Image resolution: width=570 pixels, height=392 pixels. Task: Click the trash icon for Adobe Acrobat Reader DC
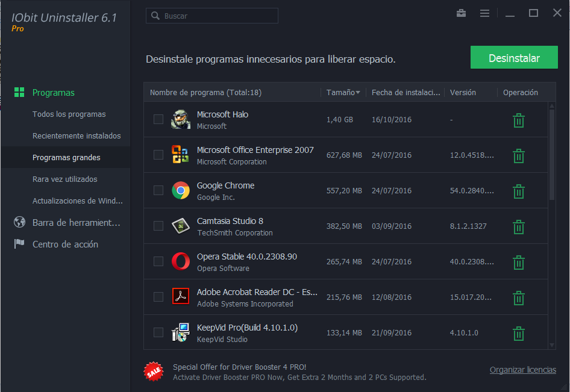point(518,298)
